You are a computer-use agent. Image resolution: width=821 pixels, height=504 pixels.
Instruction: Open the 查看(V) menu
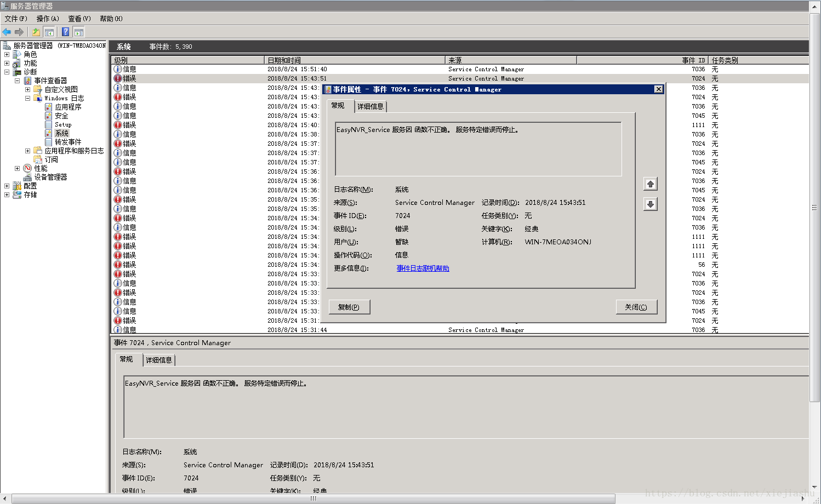(x=79, y=19)
